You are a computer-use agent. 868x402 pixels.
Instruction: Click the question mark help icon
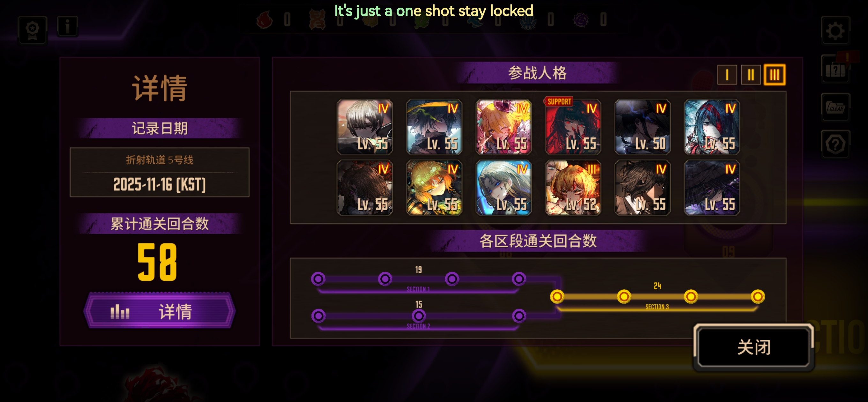click(x=835, y=144)
